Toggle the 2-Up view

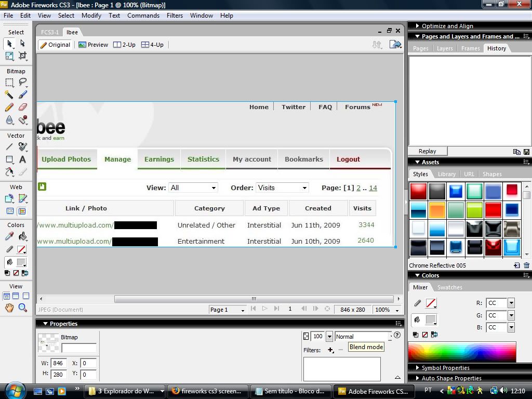(x=124, y=45)
